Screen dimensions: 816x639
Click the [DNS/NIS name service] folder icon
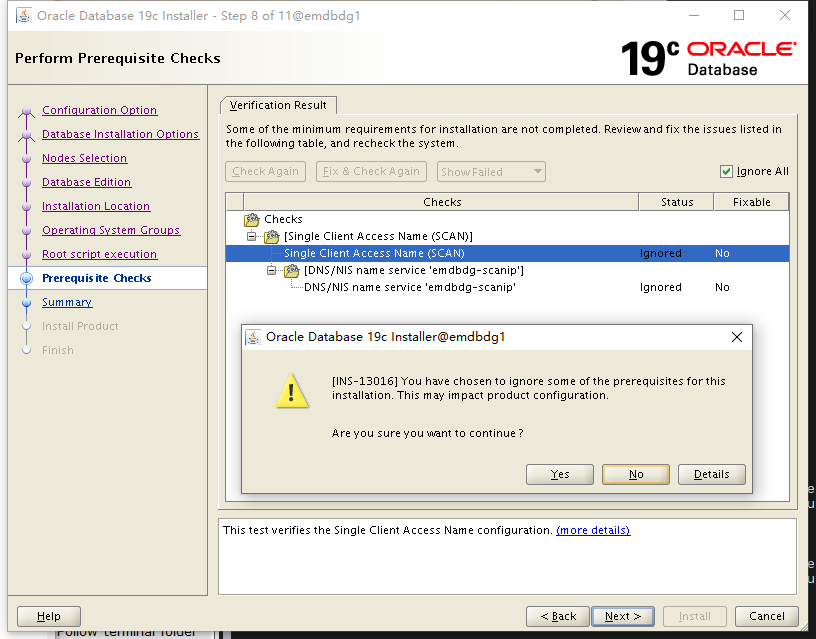(x=291, y=271)
